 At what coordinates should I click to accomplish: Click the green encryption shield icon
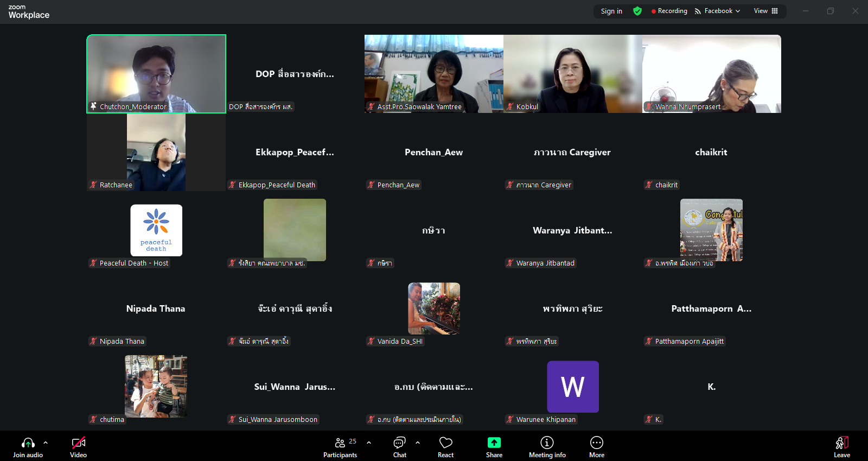pos(637,11)
